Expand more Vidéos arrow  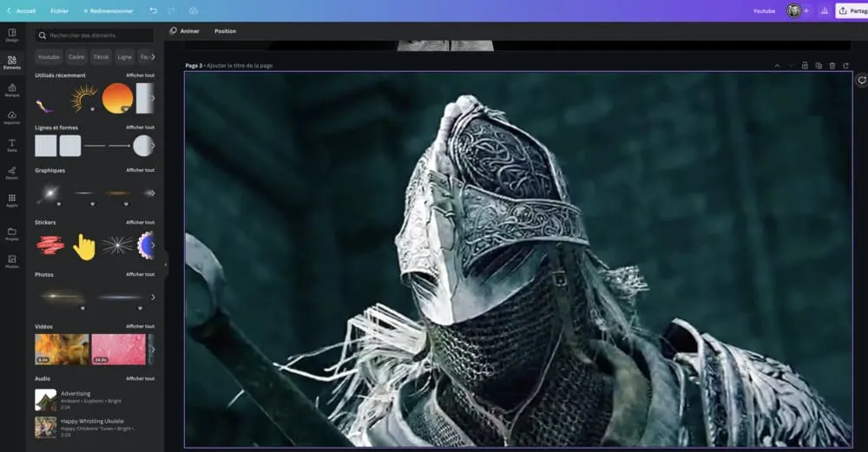pyautogui.click(x=153, y=350)
